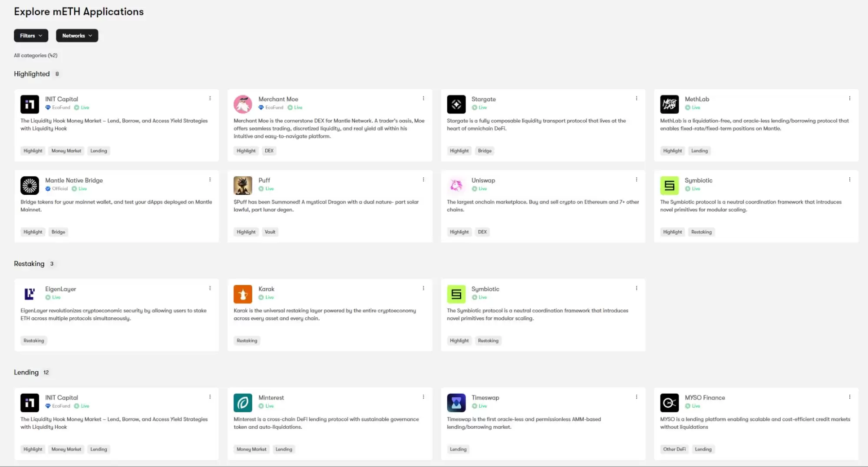Click the Symbiotic logo in Restaking section

[x=456, y=294]
